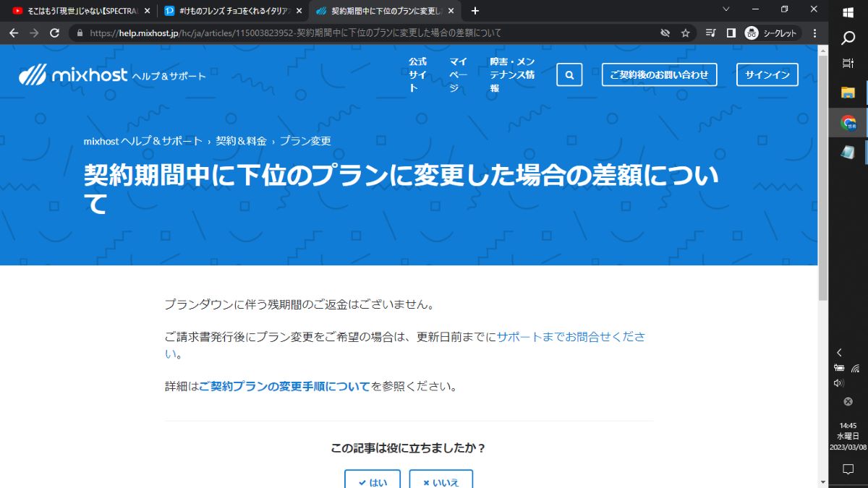Open the media control icon in Chrome toolbar
Screen dimensions: 868x488
coord(710,33)
